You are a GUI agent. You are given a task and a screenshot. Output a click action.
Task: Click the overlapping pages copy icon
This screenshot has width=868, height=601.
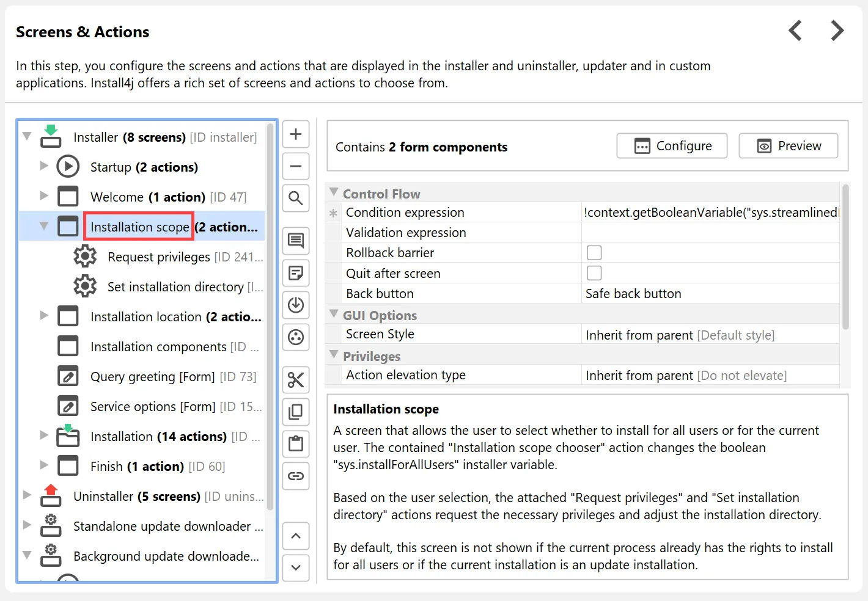[296, 412]
